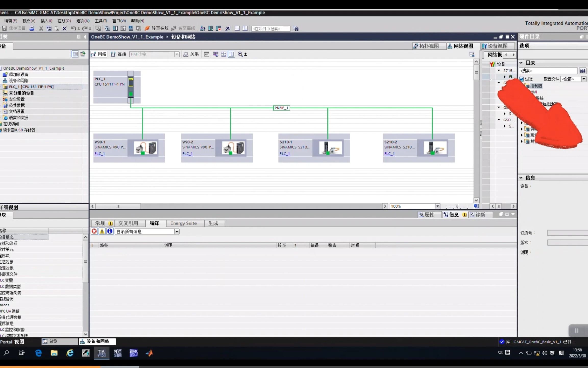Open the 工具(T) menu
The width and height of the screenshot is (588, 368).
tap(101, 21)
